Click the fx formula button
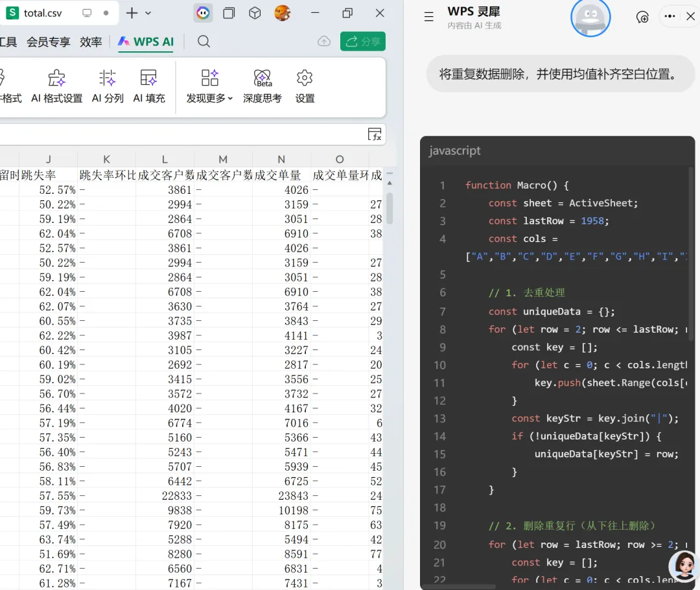The image size is (700, 590). pyautogui.click(x=375, y=134)
